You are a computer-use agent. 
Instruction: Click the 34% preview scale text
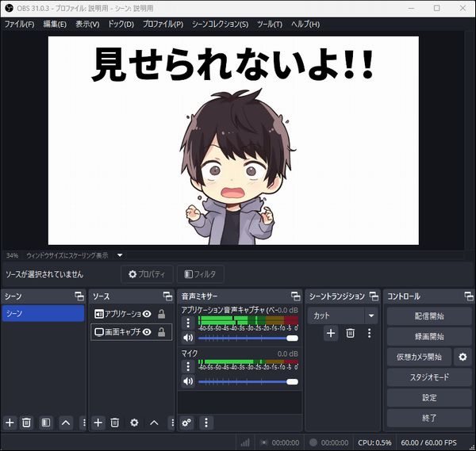[x=12, y=255]
